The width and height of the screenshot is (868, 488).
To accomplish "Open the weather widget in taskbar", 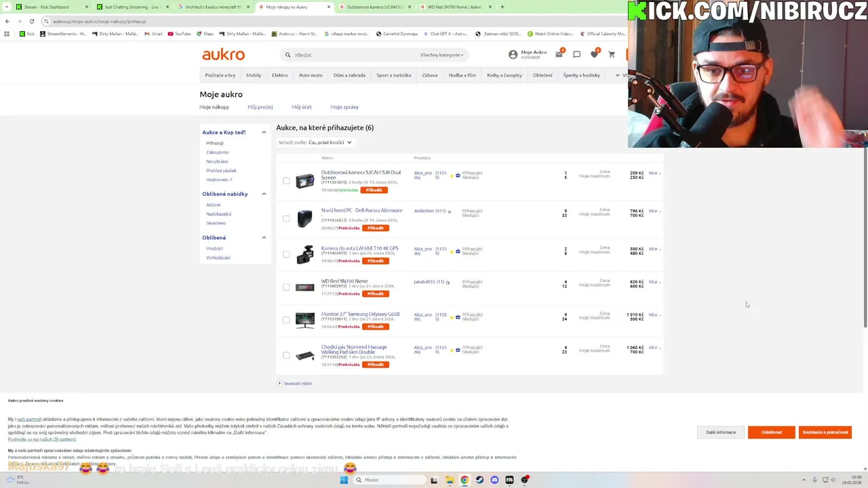I will (17, 480).
